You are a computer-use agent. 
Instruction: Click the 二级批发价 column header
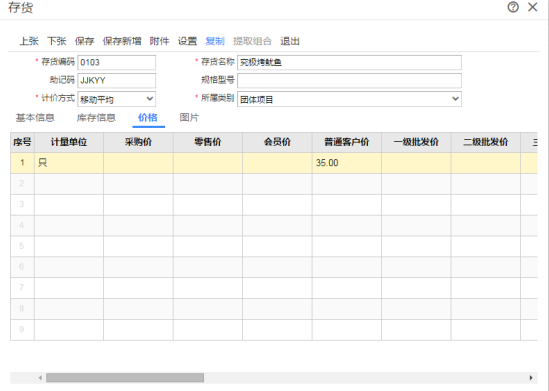[486, 142]
